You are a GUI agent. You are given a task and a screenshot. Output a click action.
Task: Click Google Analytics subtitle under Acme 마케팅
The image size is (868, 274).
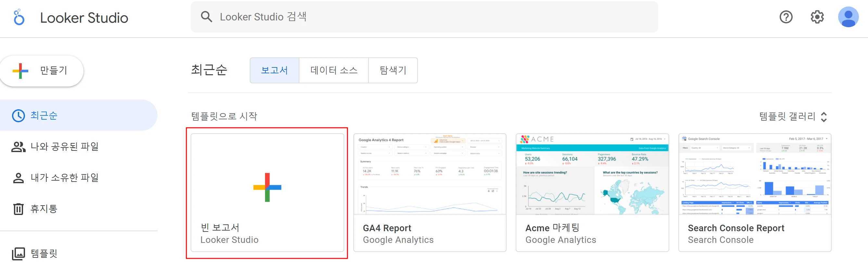[x=560, y=240]
